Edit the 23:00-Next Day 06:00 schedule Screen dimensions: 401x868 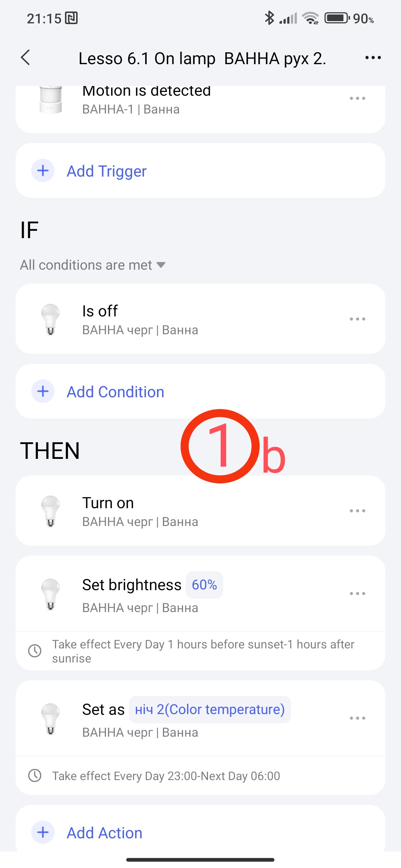click(x=166, y=776)
